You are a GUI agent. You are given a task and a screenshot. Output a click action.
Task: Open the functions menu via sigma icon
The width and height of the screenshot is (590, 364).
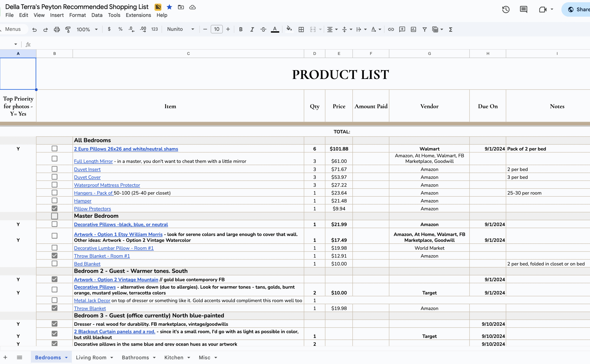pyautogui.click(x=451, y=29)
